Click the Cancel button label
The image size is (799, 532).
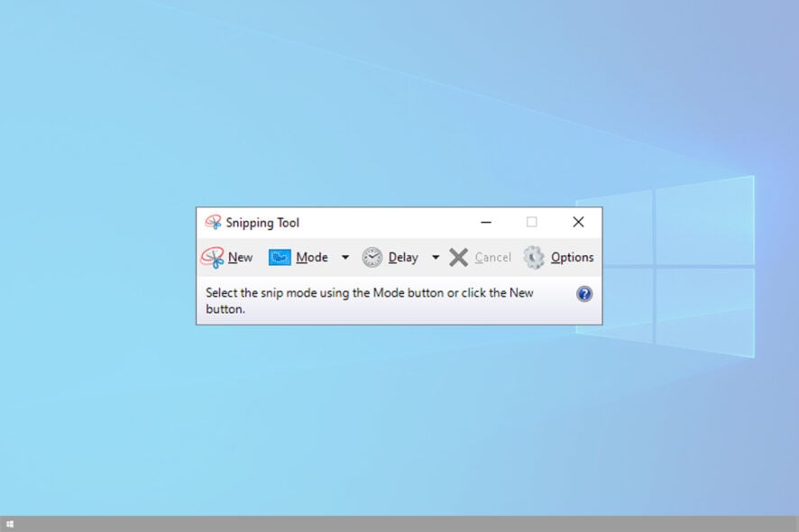tap(492, 257)
